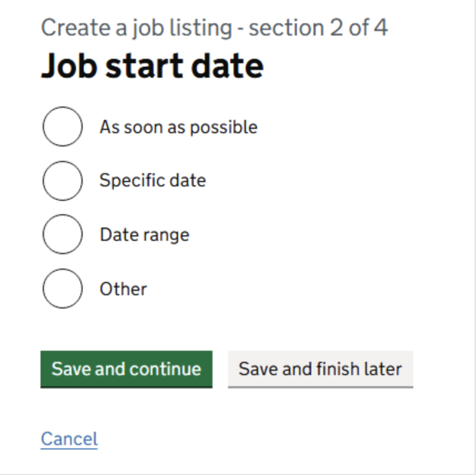Click the circle beside 'Date range'

(62, 234)
